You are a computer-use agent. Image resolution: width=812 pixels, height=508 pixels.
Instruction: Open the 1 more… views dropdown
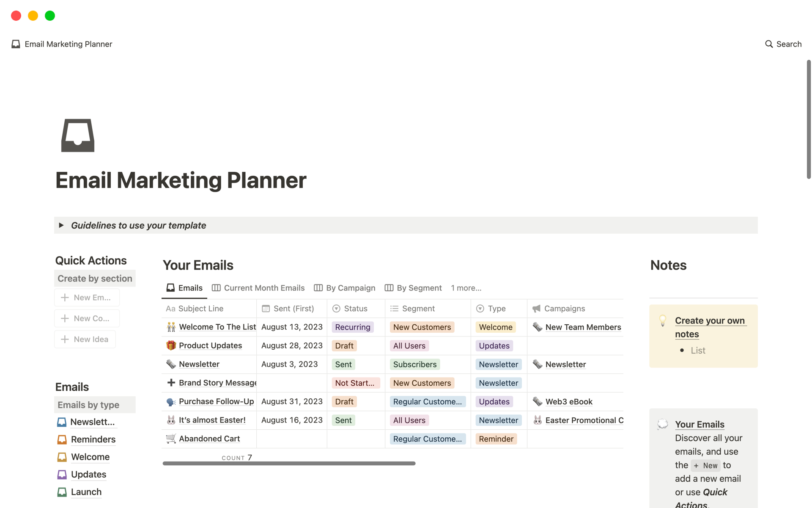[466, 288]
